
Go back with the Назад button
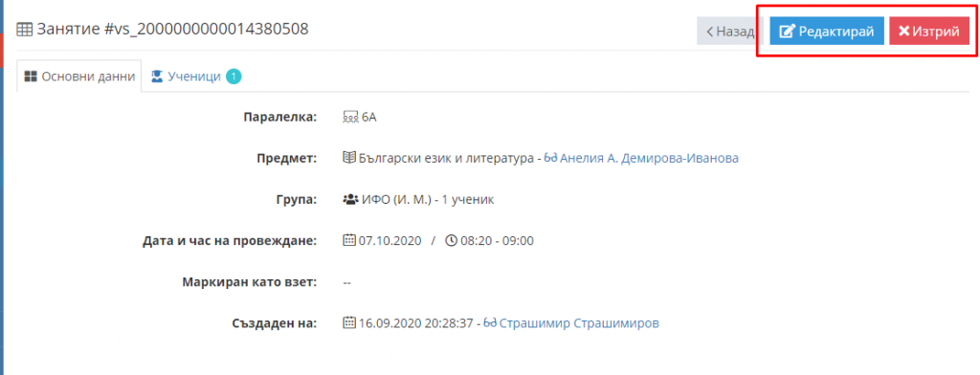coord(730,32)
